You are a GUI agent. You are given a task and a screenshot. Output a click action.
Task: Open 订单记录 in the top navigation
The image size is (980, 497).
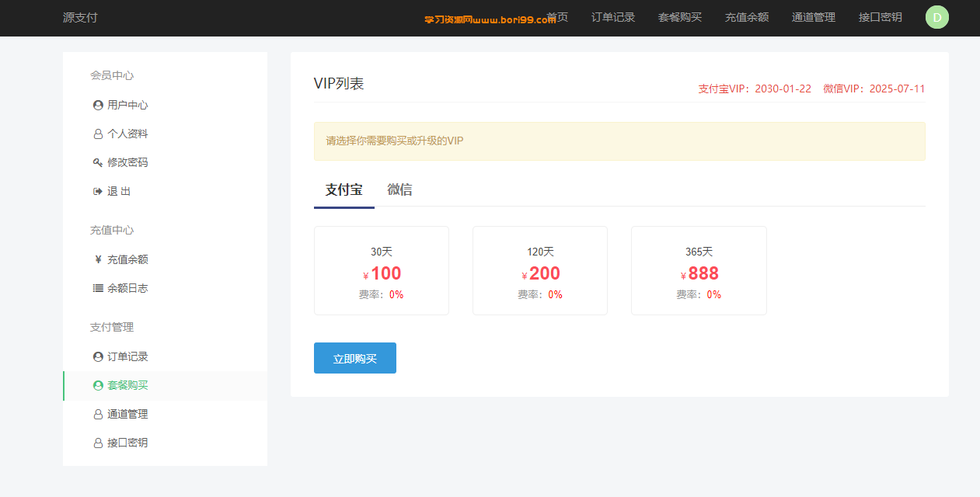613,17
